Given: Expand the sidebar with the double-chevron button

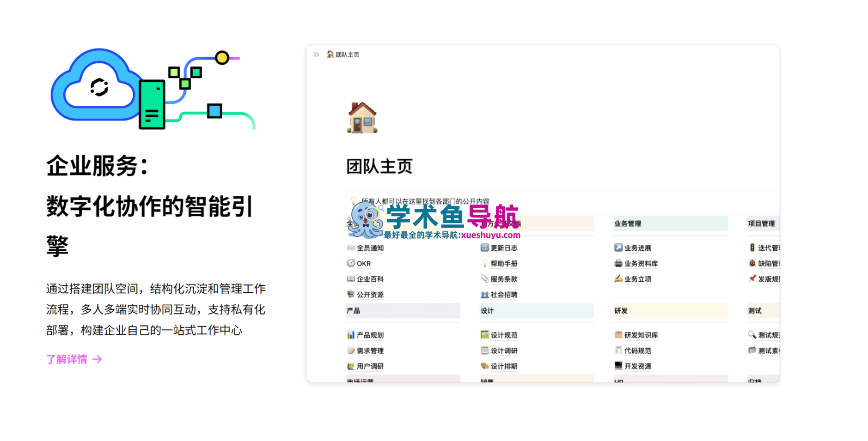Looking at the screenshot, I should point(316,54).
